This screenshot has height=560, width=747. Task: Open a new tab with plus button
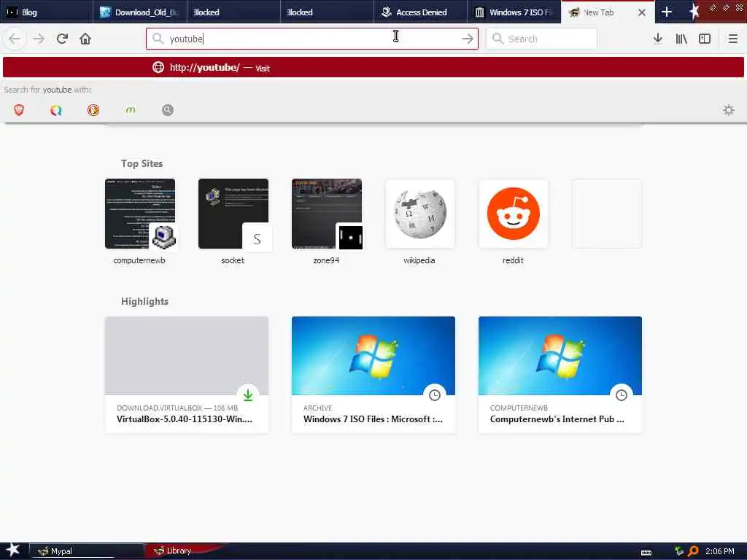pyautogui.click(x=667, y=12)
